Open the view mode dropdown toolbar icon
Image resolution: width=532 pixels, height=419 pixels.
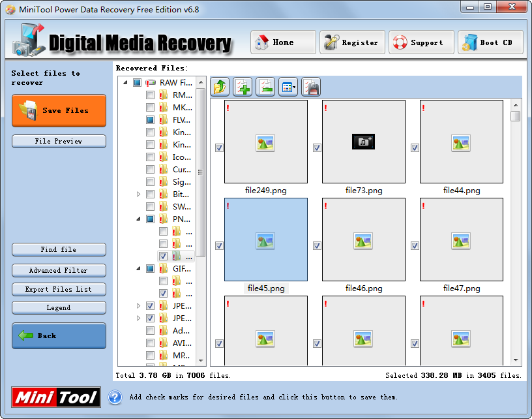[x=288, y=87]
